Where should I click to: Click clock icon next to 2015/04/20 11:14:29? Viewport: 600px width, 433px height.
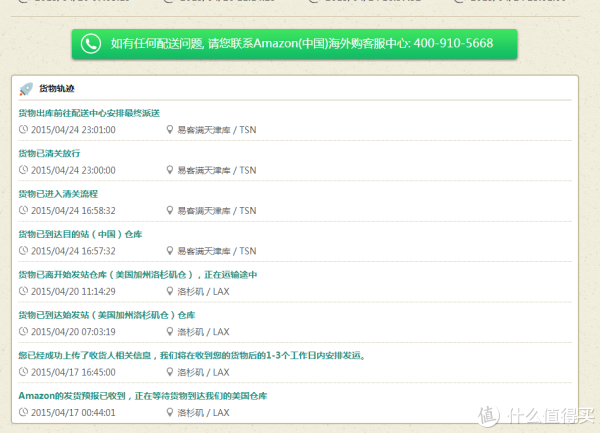tap(23, 291)
